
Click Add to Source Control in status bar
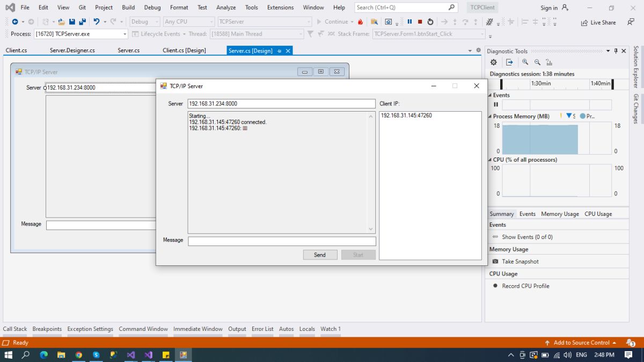581,343
